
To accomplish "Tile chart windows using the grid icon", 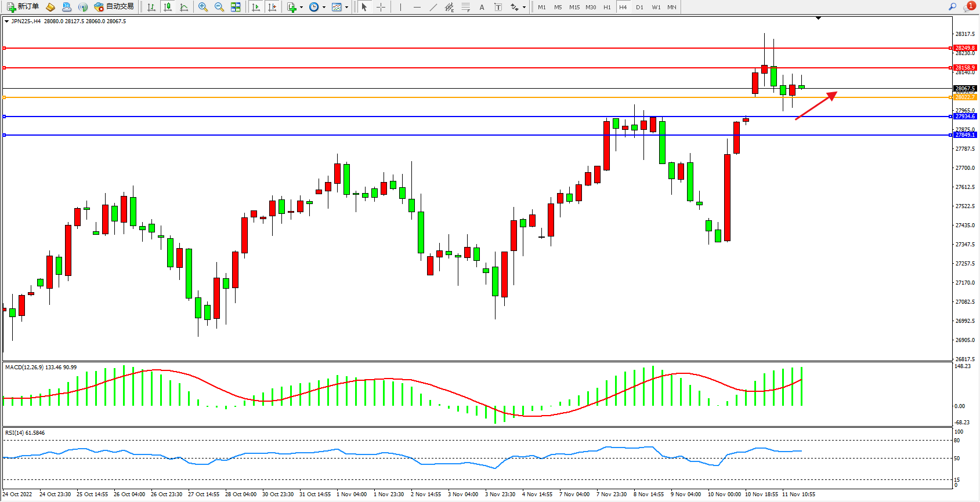I will click(x=236, y=7).
